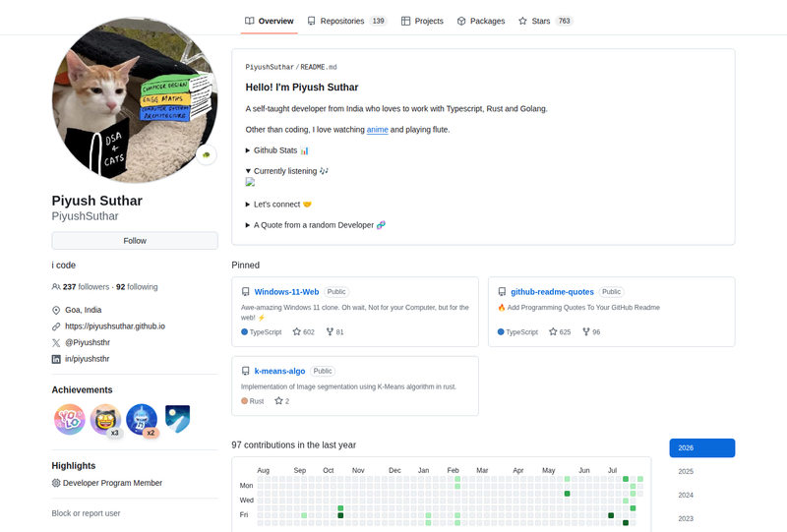Viewport: 787px width, 532px height.
Task: Open the piyushsuthar.github.io website link
Action: click(115, 326)
